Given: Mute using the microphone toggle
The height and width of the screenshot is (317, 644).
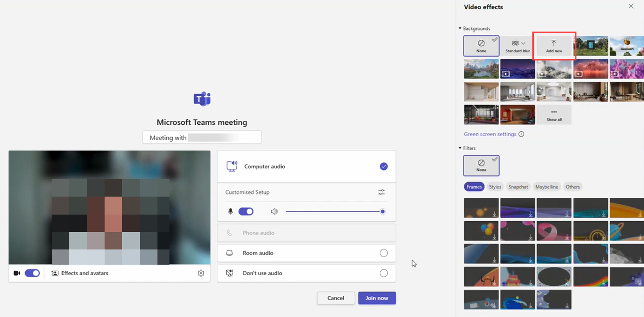Looking at the screenshot, I should pos(246,211).
